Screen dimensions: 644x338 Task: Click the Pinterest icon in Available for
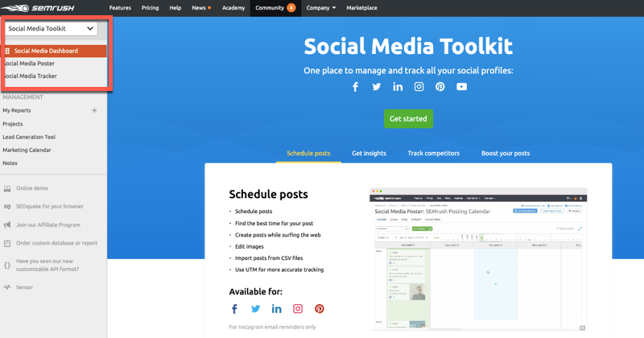[319, 309]
